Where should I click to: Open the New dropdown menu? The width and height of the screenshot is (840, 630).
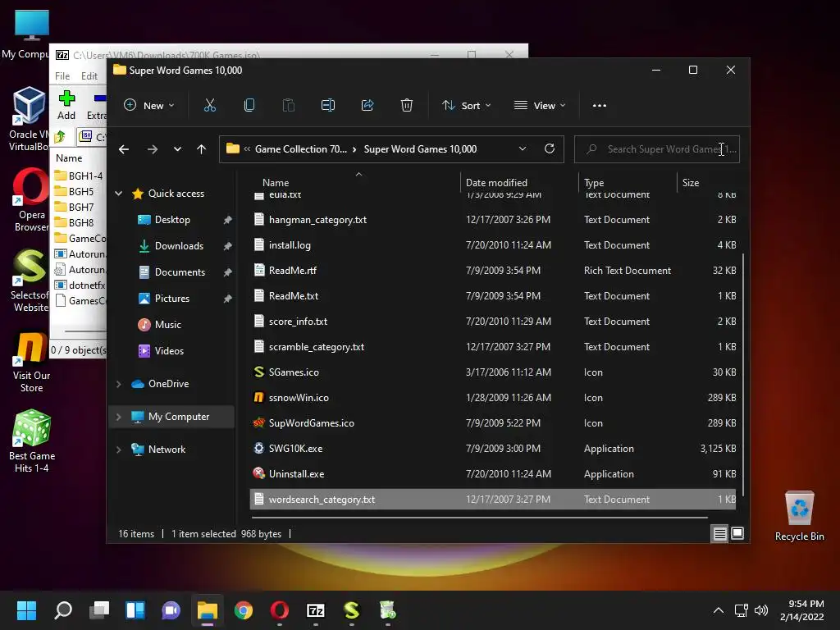click(149, 106)
